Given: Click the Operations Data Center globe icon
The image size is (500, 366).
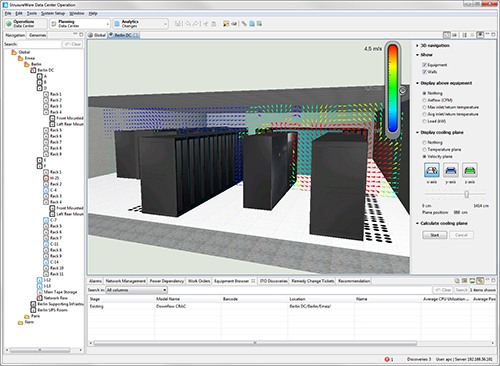Looking at the screenshot, I should click(x=9, y=24).
